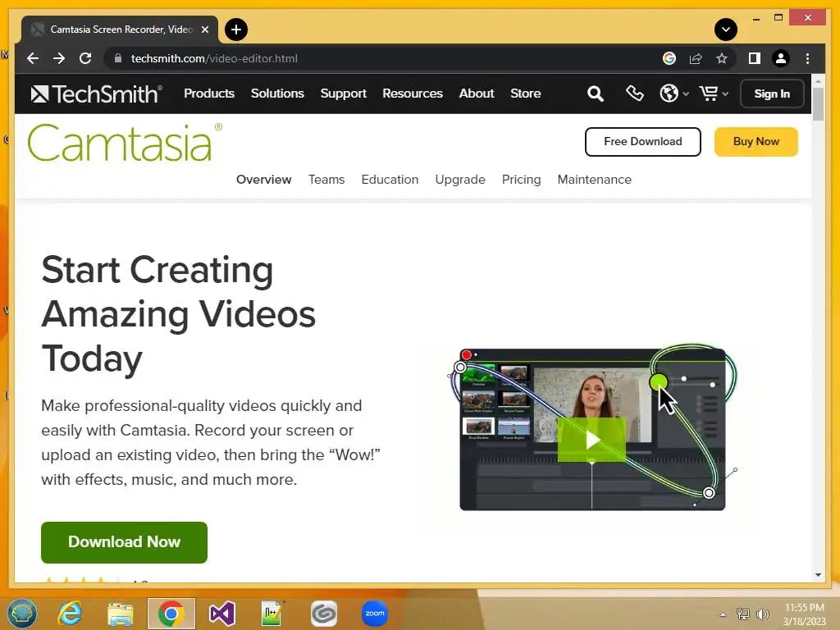Bookmark this page with the star icon

722,58
